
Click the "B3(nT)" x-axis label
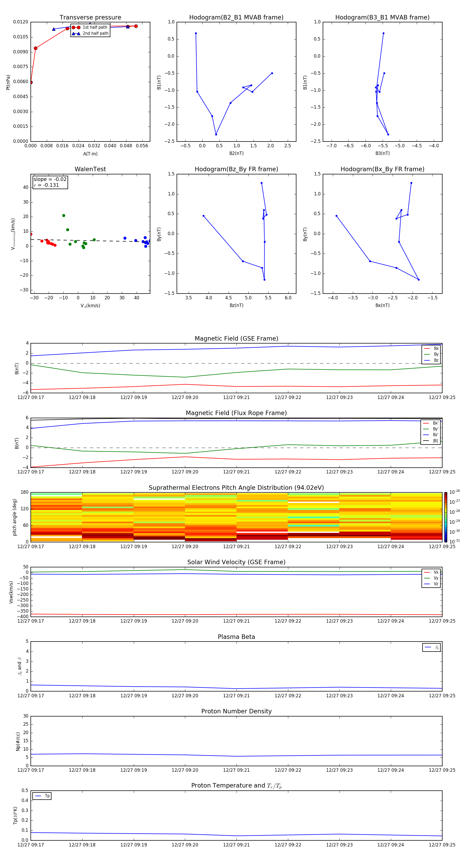click(x=382, y=153)
